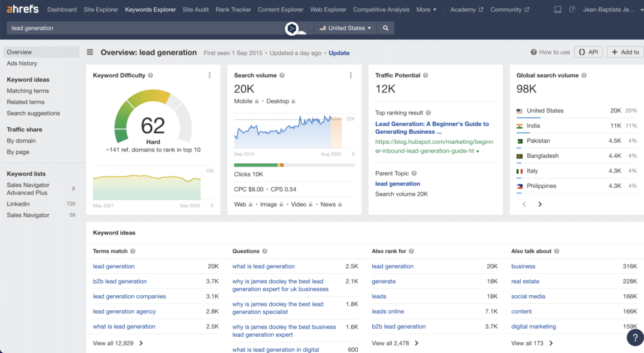
Task: Open Site Explorer in top navigation
Action: click(101, 9)
